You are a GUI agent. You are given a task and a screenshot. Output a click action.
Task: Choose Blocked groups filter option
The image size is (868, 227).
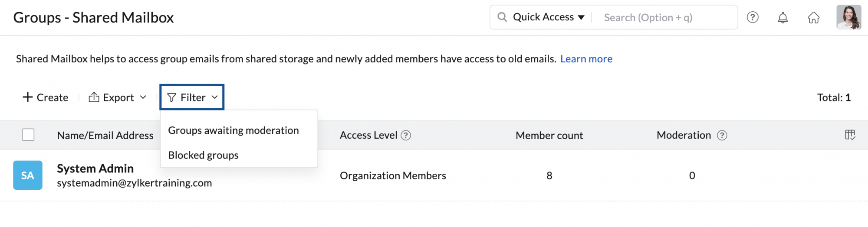click(x=203, y=155)
